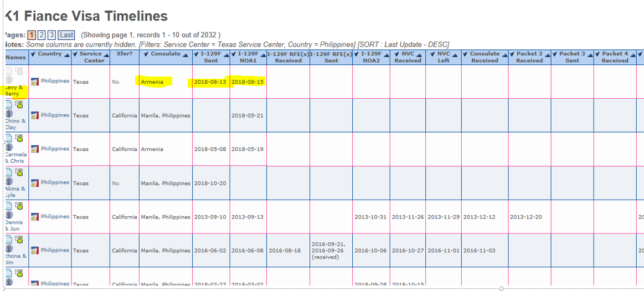Image resolution: width=644 pixels, height=296 pixels.
Task: Select the 2018-08-13 I-129F Sent cell
Action: (x=210, y=82)
